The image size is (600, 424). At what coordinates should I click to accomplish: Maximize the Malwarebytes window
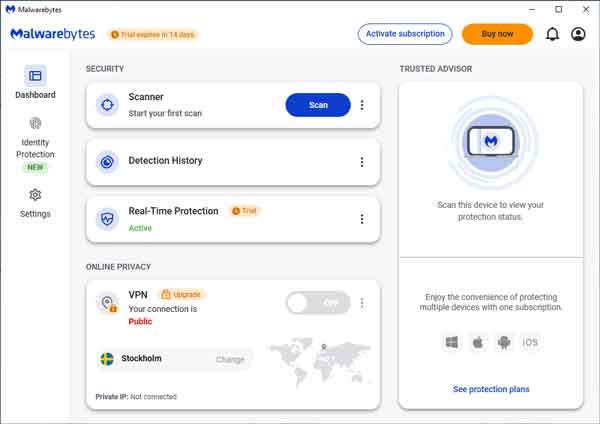click(559, 9)
